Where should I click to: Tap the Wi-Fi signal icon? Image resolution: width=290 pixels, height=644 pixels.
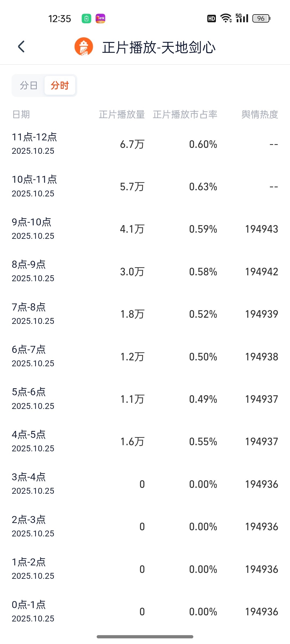tap(226, 18)
